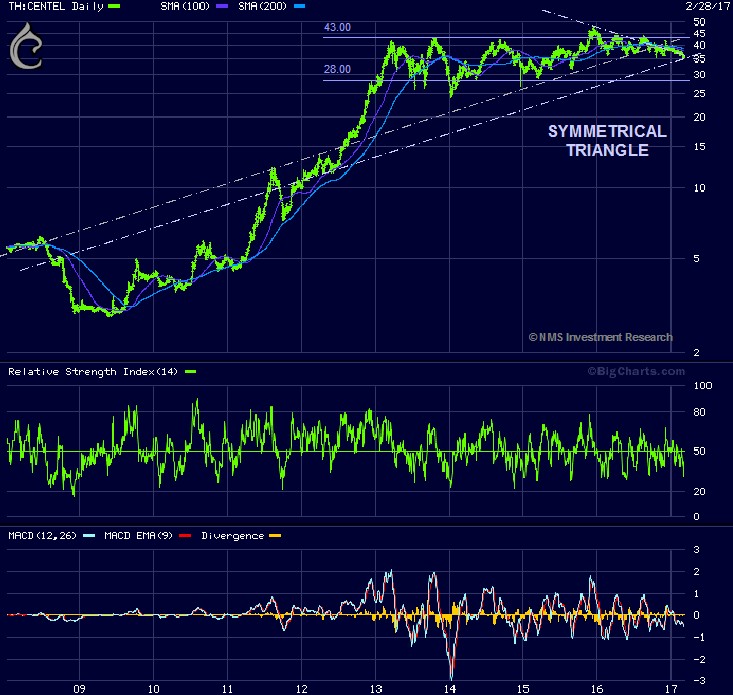Click the 100 RSI axis label

point(703,386)
